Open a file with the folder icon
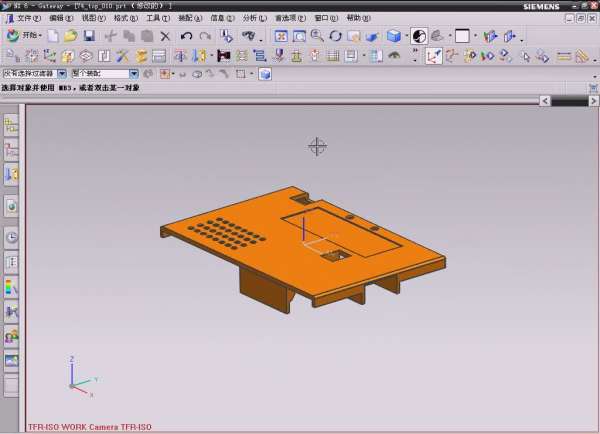The height and width of the screenshot is (434, 600). click(x=70, y=36)
